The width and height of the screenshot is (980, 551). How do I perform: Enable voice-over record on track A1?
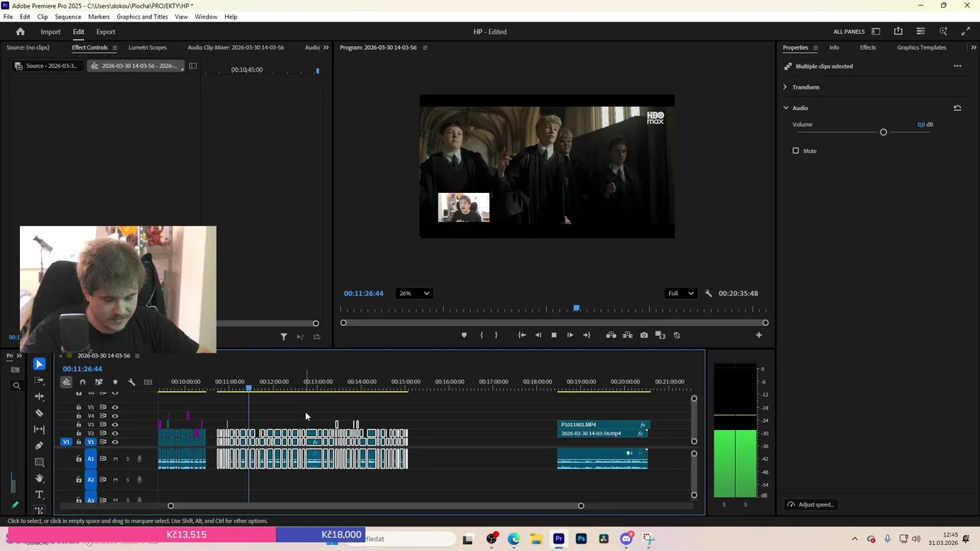click(139, 459)
